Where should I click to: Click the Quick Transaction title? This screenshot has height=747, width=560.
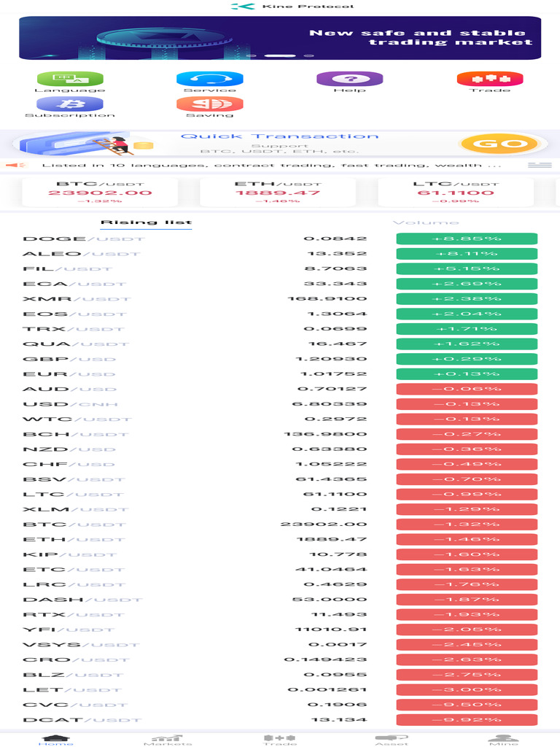coord(279,136)
